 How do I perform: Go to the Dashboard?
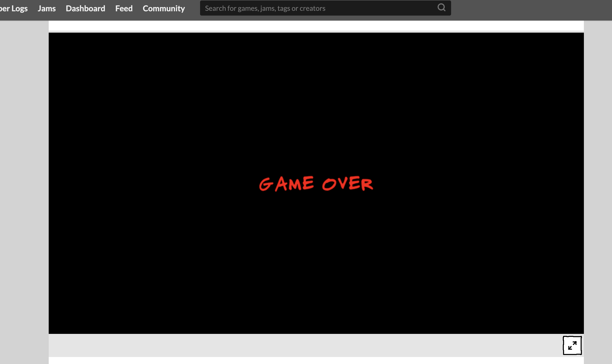pyautogui.click(x=85, y=8)
